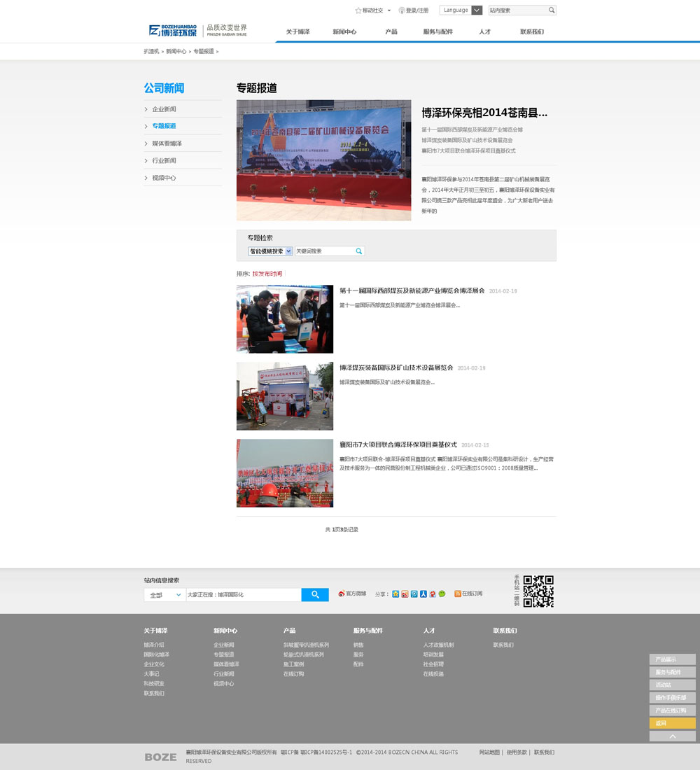Select 媒体看博泽 in the left sidebar
The height and width of the screenshot is (770, 700).
tap(167, 143)
